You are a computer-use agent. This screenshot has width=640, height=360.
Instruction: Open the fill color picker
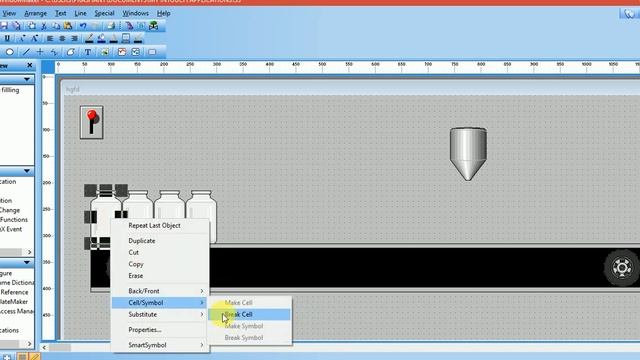(101, 38)
